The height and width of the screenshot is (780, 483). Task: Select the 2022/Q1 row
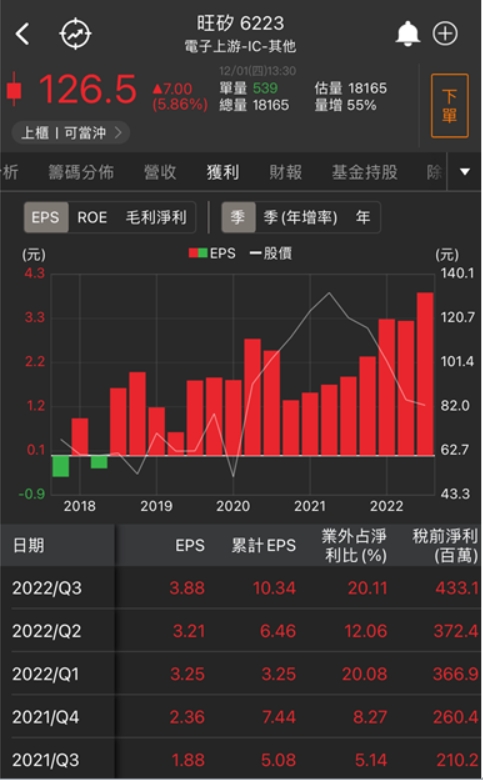pyautogui.click(x=241, y=674)
